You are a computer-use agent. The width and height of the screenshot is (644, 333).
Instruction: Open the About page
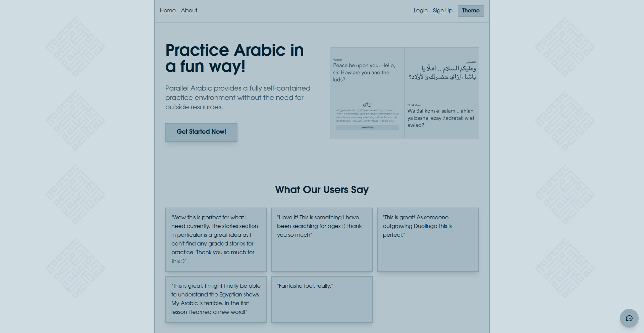pos(189,11)
